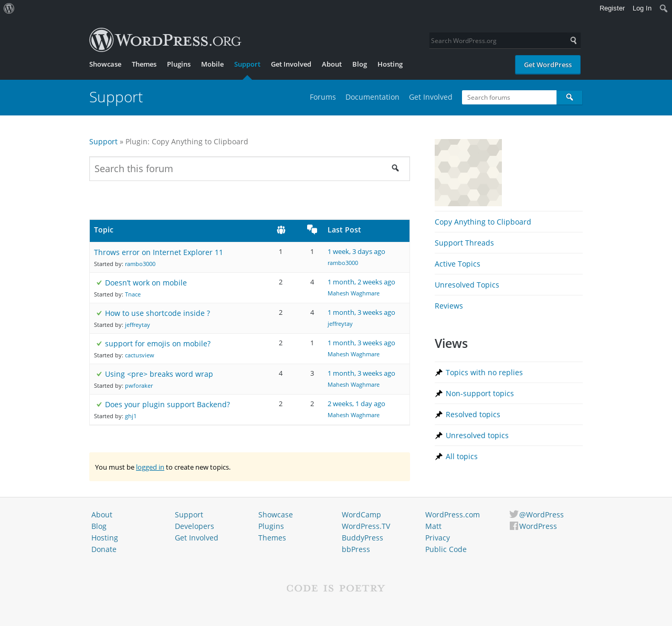The image size is (672, 626).
Task: Open Documentation in the Support subnavigation
Action: pos(372,97)
